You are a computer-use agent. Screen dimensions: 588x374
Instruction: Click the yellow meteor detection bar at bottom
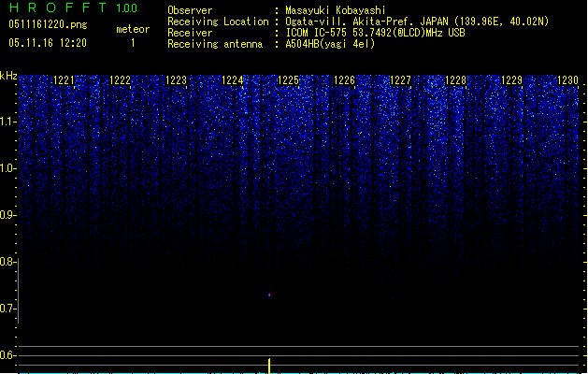click(x=269, y=367)
